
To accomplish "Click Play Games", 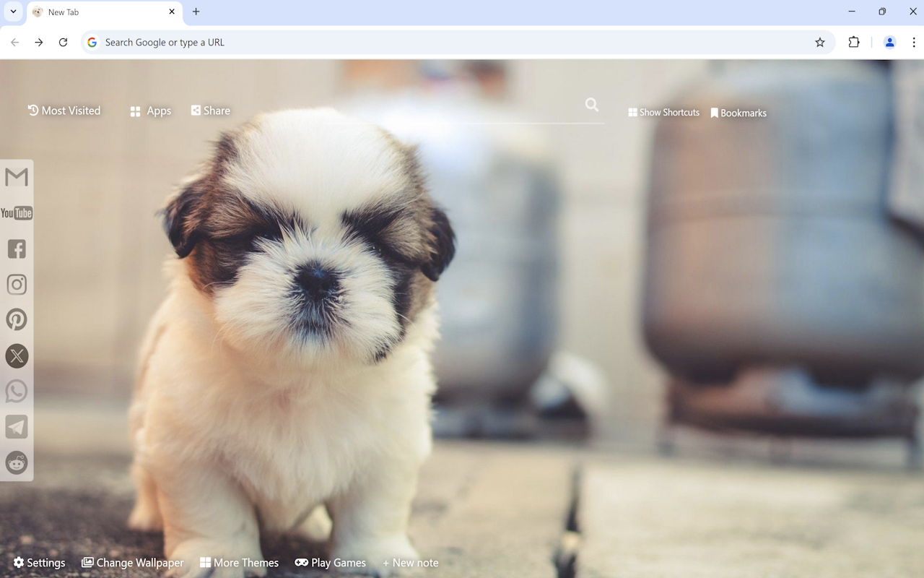I will pyautogui.click(x=330, y=562).
